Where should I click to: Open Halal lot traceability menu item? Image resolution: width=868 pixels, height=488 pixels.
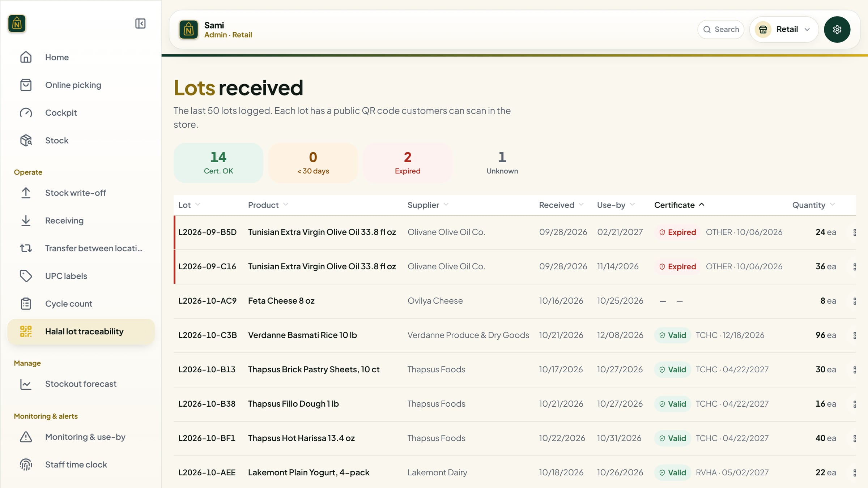pyautogui.click(x=81, y=331)
